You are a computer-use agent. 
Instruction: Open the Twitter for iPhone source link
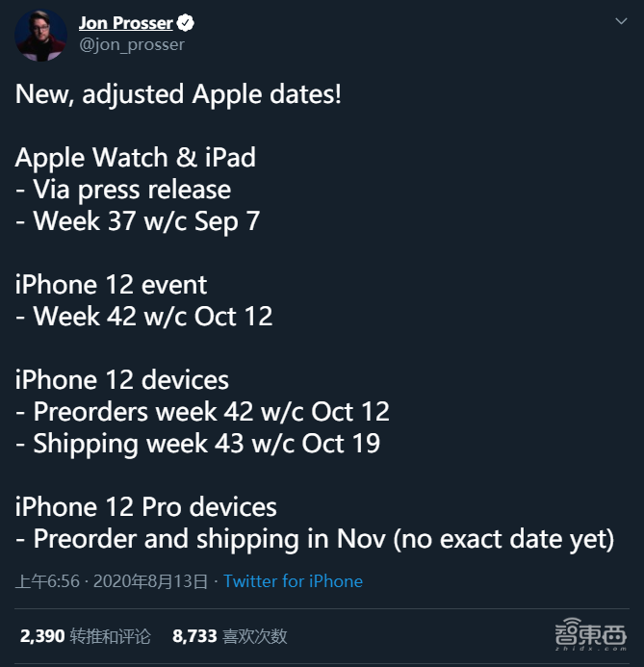294,581
